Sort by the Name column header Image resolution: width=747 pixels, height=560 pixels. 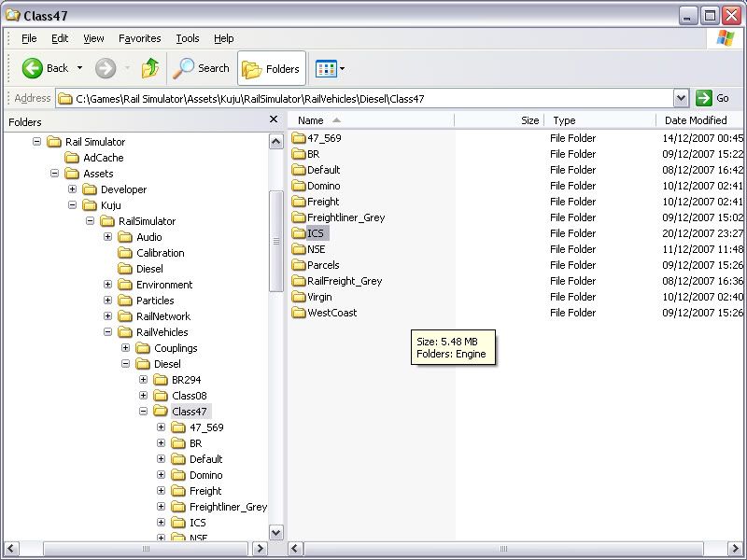(372, 120)
